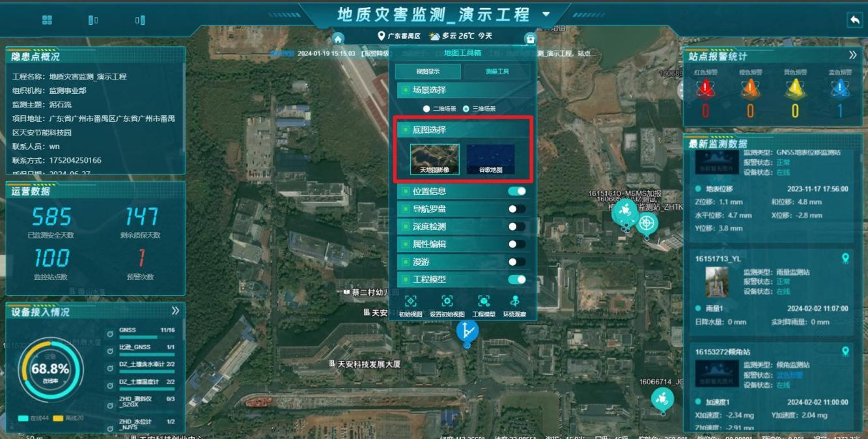Locate station 16151713_YL with pin icon
The image size is (868, 439).
(x=845, y=259)
